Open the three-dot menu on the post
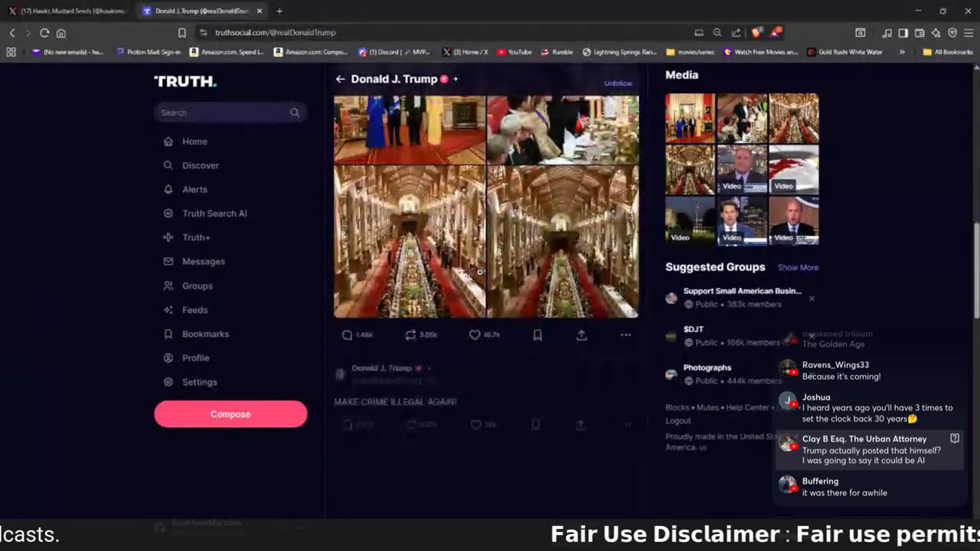 pos(626,335)
